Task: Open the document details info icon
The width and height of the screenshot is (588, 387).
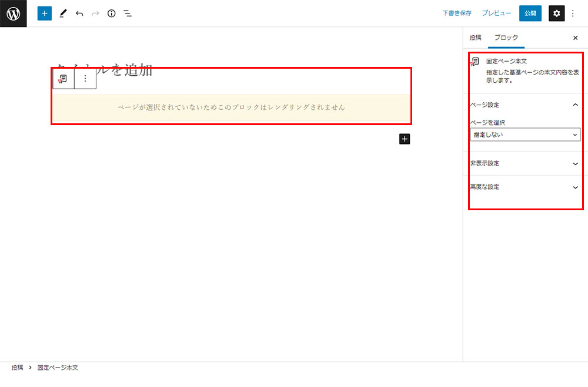Action: (111, 14)
